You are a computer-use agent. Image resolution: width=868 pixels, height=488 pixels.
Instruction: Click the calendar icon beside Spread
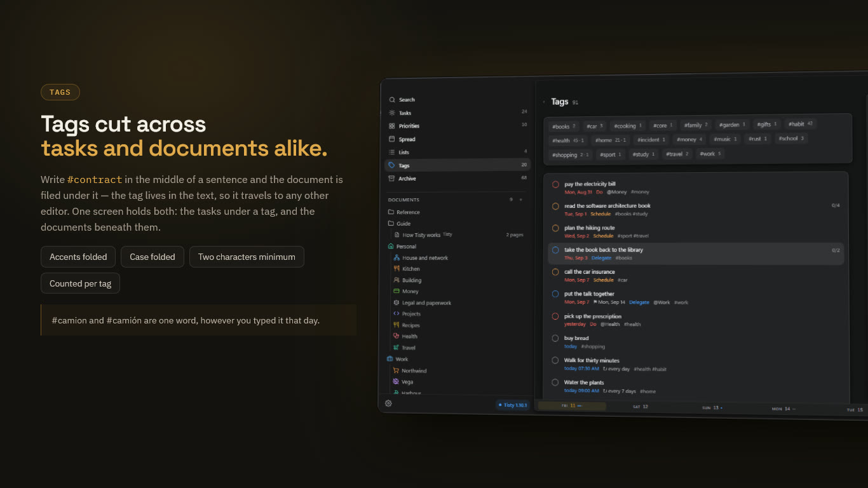coord(392,139)
